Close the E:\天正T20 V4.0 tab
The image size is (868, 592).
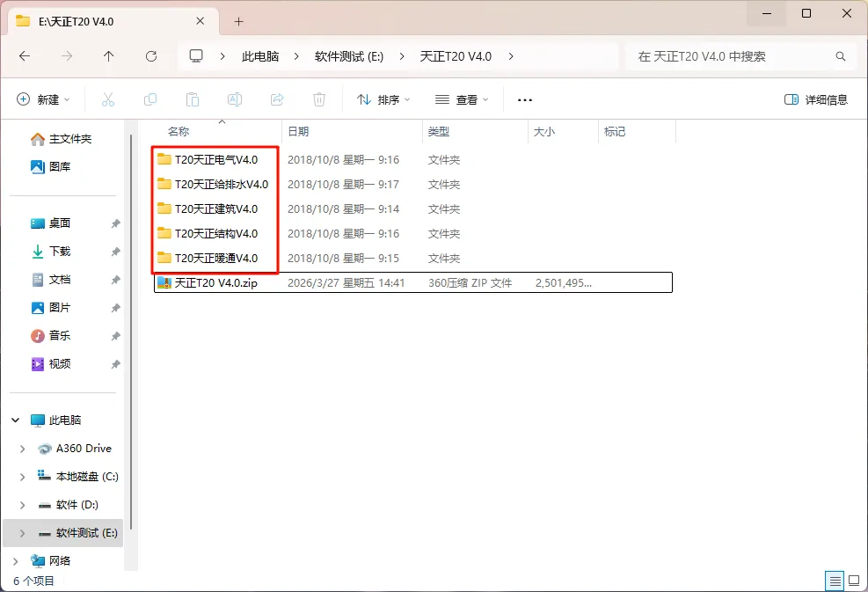click(201, 21)
